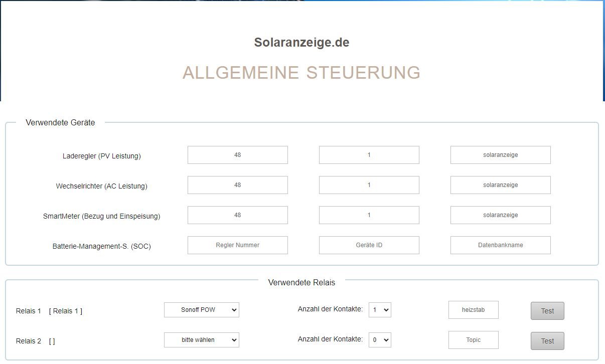Focus the Batterie-Management Datenbankname field
Screen dimensions: 605x364
pyautogui.click(x=500, y=245)
